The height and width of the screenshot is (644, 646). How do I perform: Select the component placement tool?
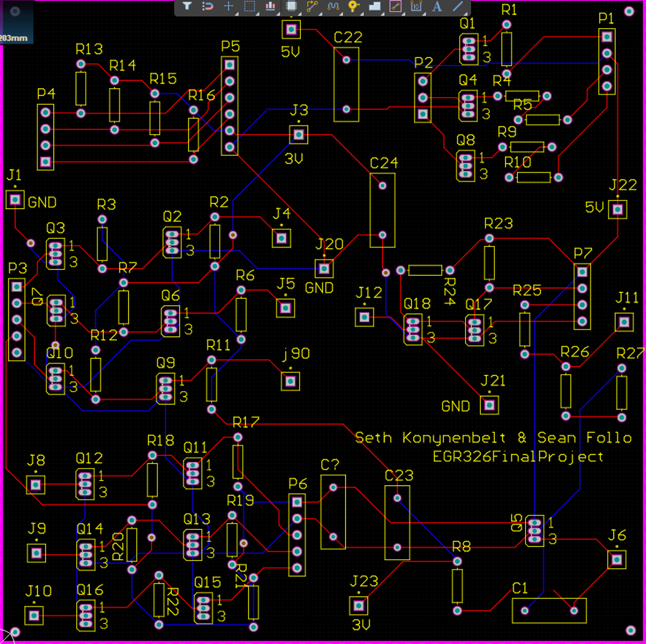[x=270, y=6]
